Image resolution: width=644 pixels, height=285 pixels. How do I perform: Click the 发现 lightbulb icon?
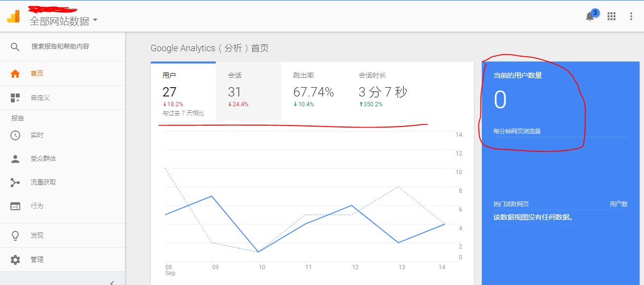point(15,236)
